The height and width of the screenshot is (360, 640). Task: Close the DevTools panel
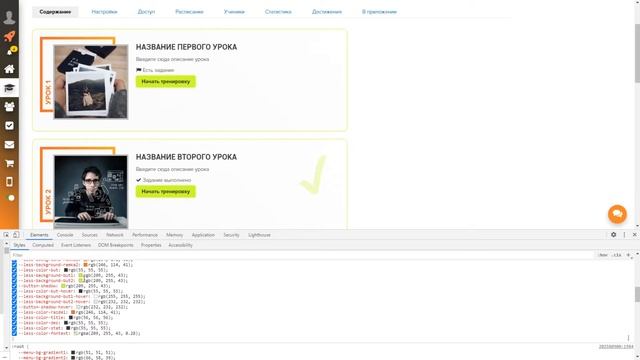pos(634,235)
